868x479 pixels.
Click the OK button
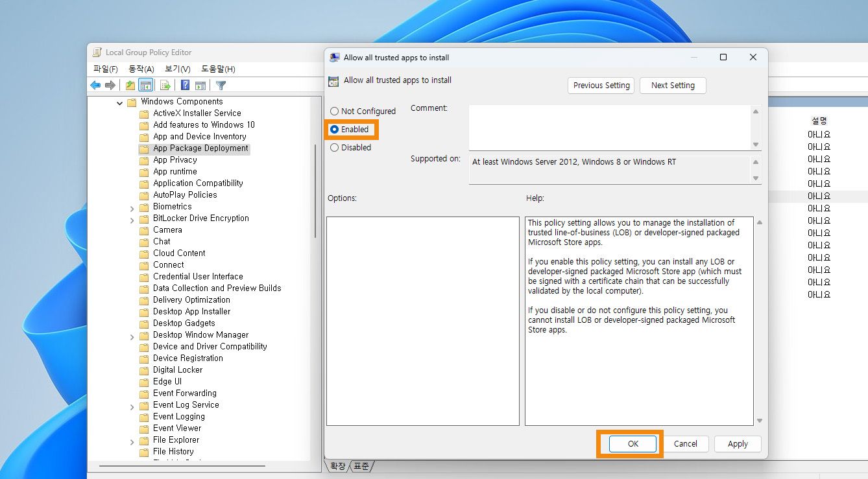coord(633,444)
